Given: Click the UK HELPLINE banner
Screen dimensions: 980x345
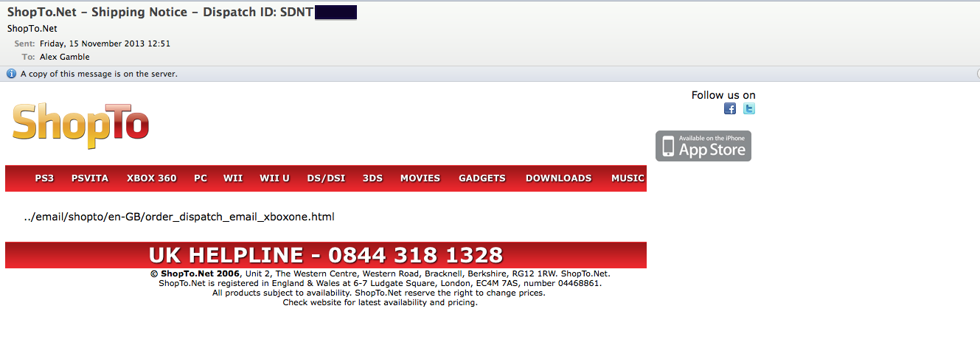Looking at the screenshot, I should 326,255.
